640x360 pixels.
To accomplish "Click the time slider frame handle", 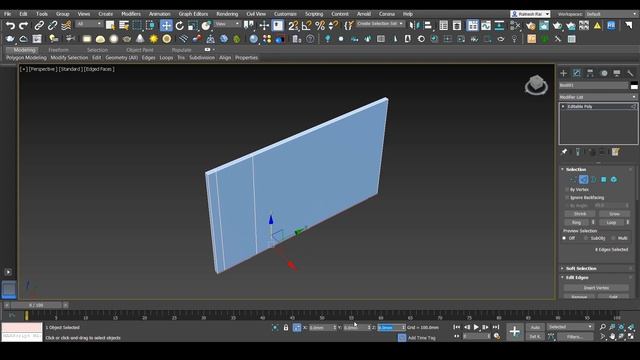I will 36,305.
